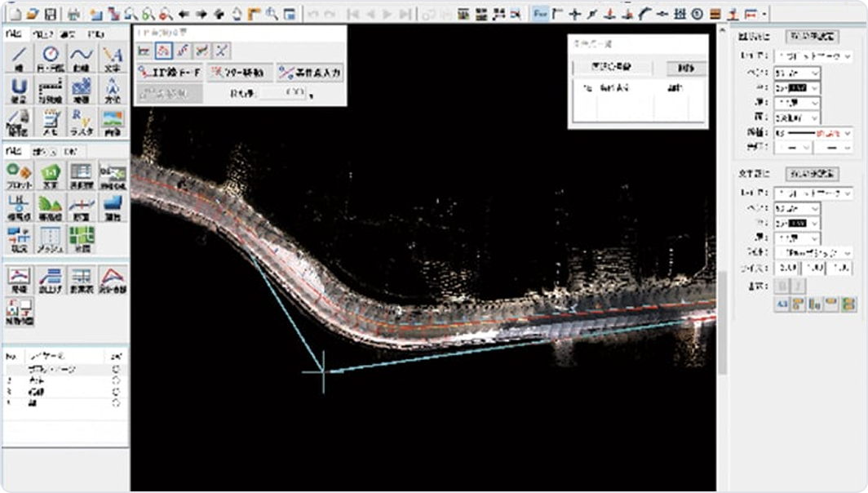Screen dimensions: 868x493
Task: Toggle the third IP panel mode icon
Action: pyautogui.click(x=183, y=51)
